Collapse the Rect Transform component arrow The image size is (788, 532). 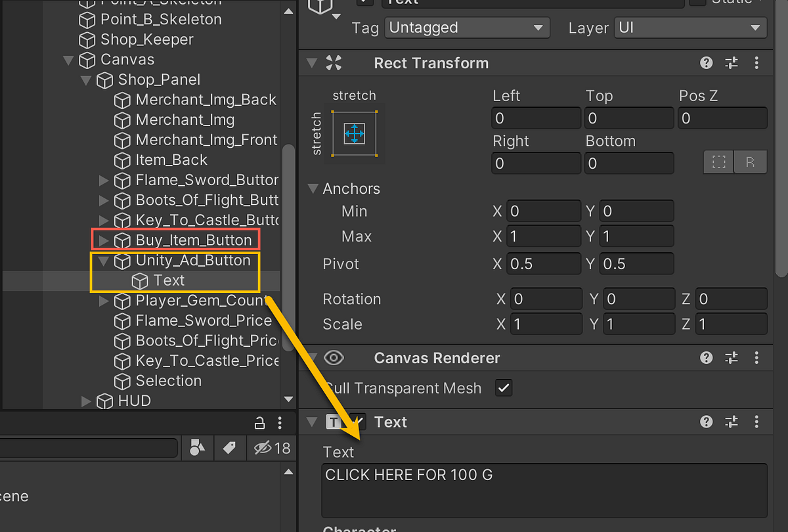point(311,63)
